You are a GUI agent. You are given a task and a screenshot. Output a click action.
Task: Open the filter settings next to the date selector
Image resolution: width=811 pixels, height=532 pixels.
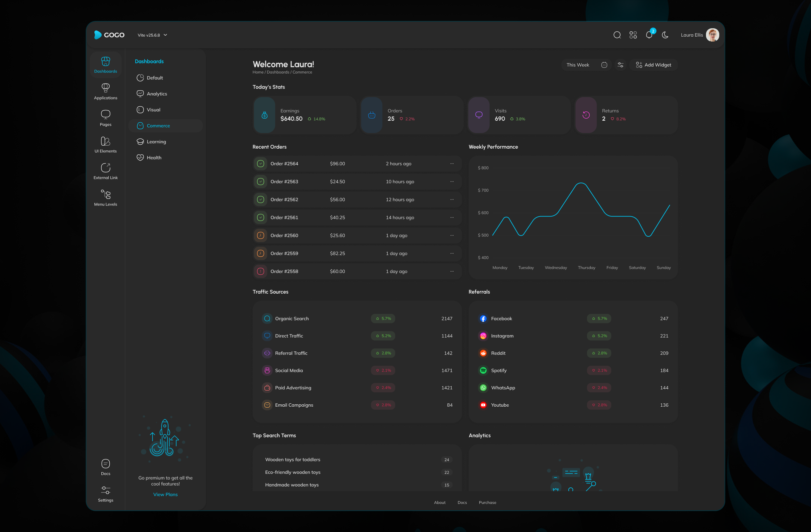(x=620, y=65)
